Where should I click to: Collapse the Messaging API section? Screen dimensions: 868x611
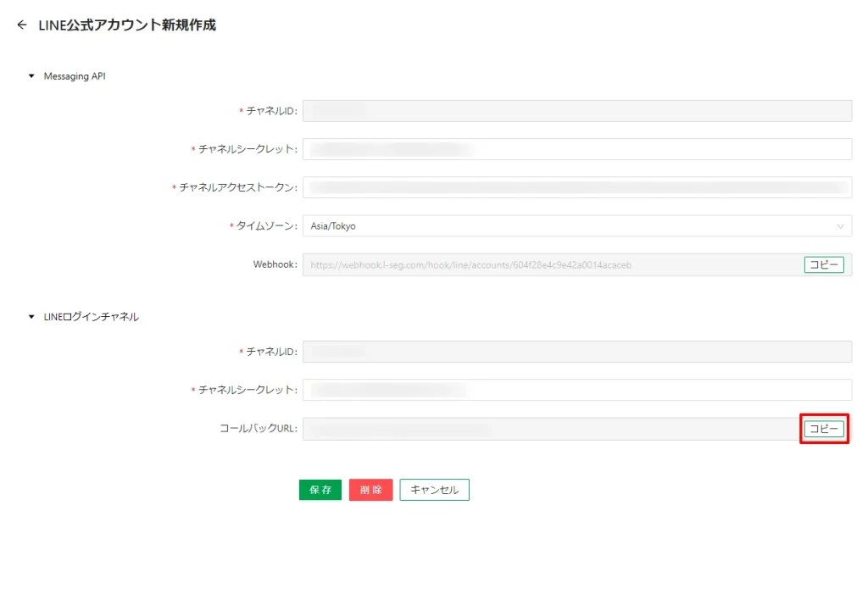[31, 75]
